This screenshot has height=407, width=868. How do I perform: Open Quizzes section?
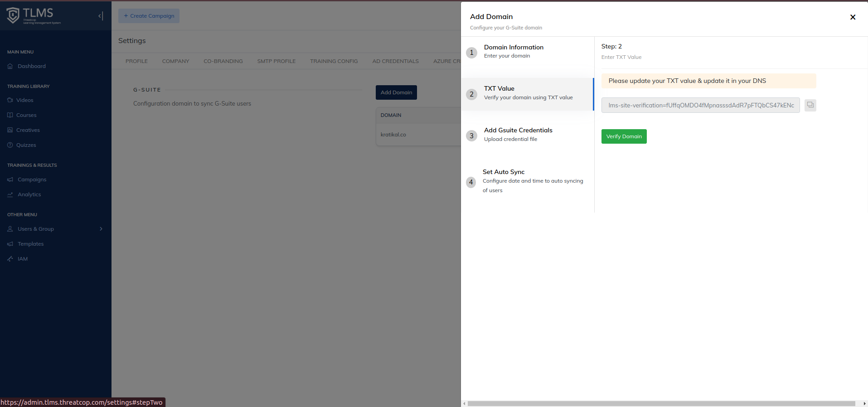pyautogui.click(x=26, y=145)
